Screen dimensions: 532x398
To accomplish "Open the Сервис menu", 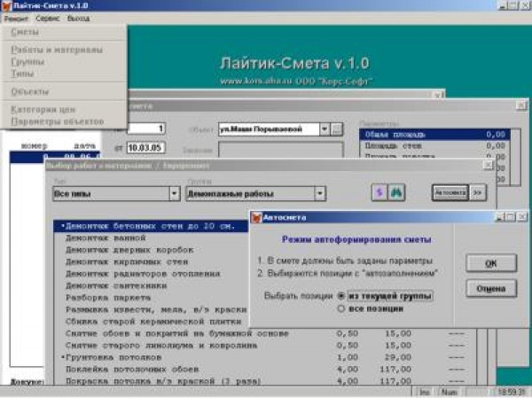I will [48, 18].
